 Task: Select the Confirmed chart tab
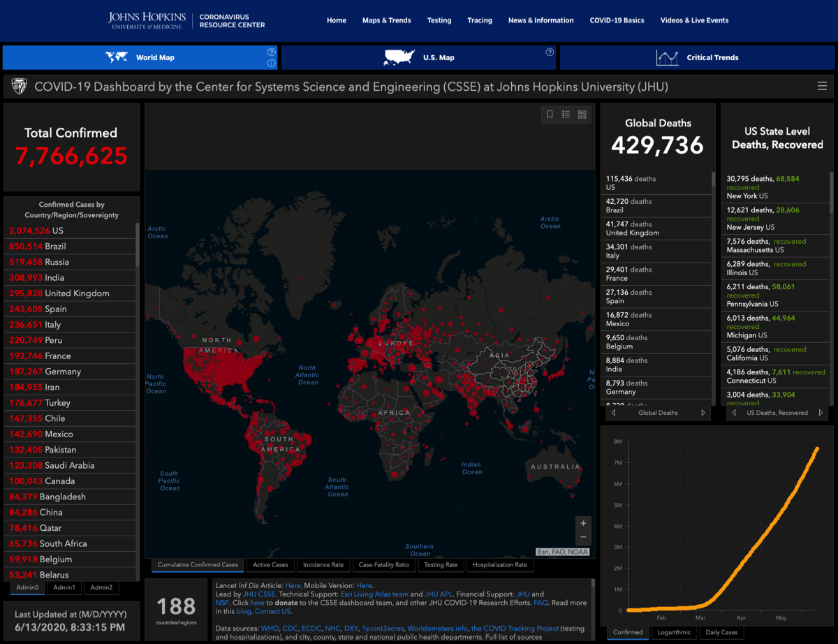[628, 632]
